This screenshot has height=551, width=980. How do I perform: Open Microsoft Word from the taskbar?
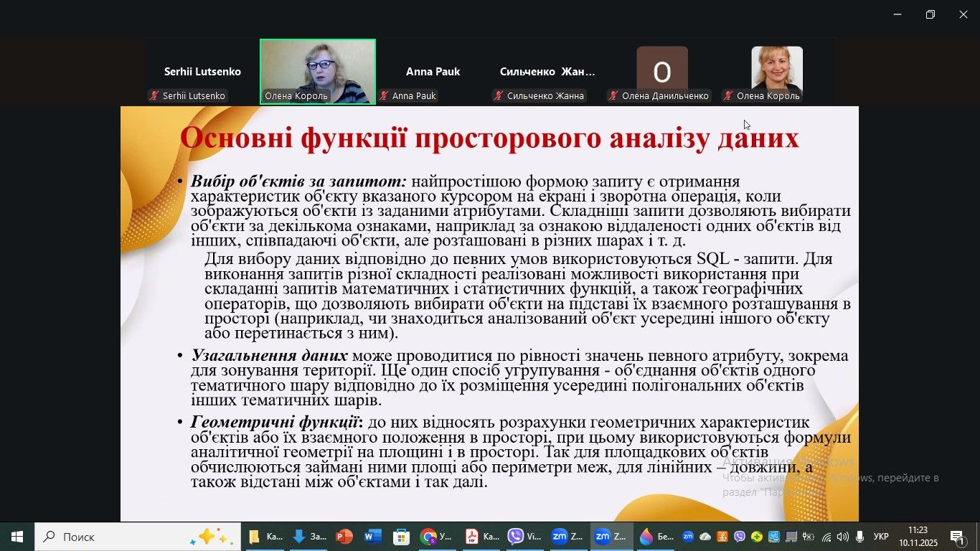373,537
